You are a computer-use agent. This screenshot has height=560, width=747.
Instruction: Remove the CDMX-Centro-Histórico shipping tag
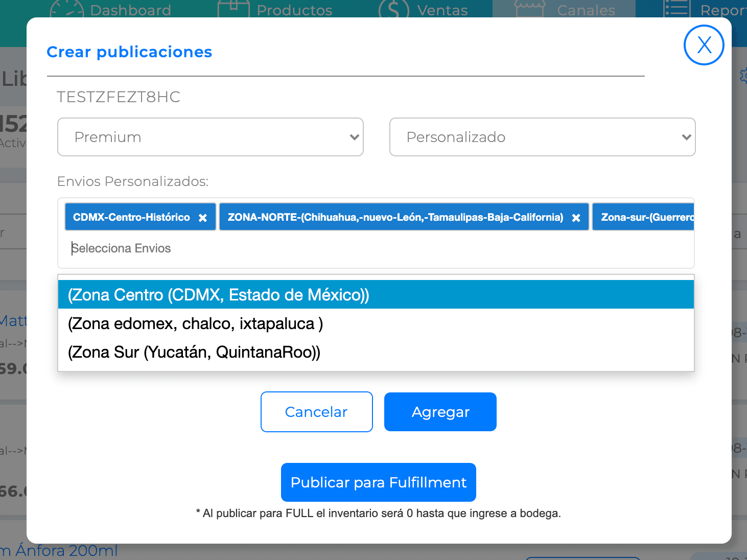coord(203,218)
